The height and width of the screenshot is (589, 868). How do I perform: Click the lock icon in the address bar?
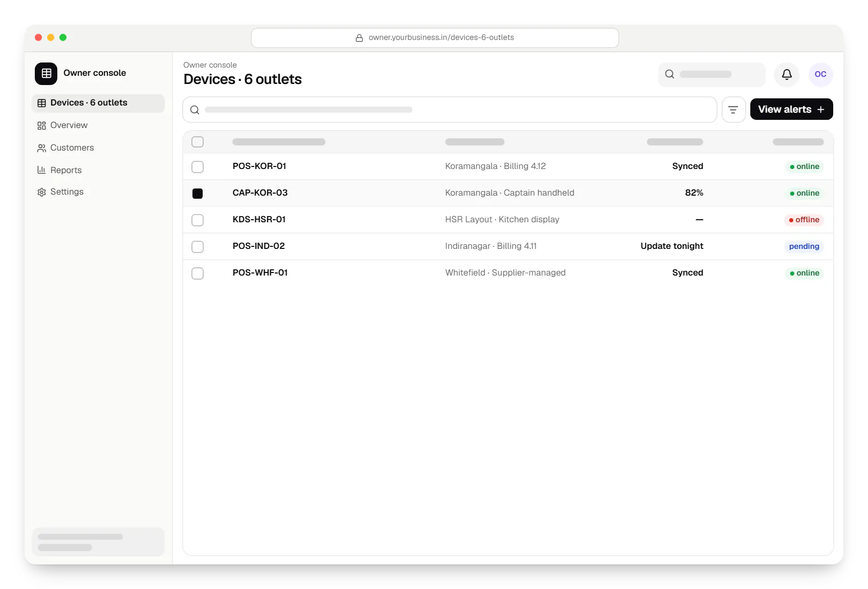pos(359,38)
